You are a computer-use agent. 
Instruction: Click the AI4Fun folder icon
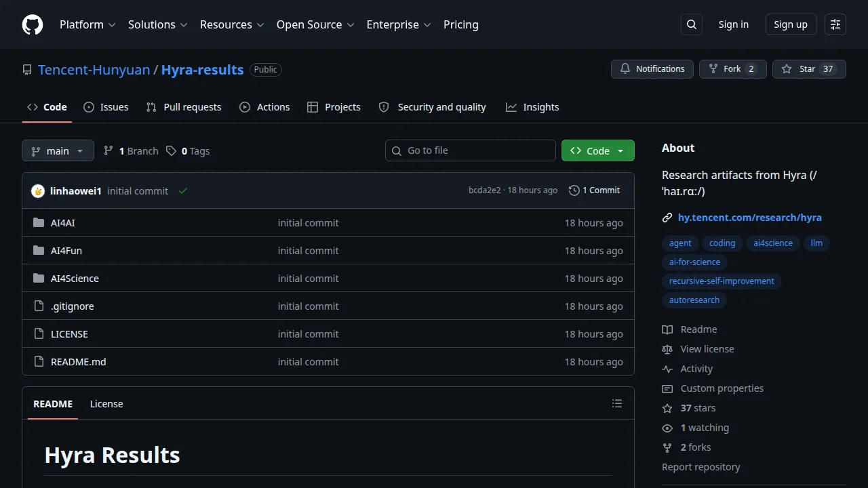(x=39, y=250)
